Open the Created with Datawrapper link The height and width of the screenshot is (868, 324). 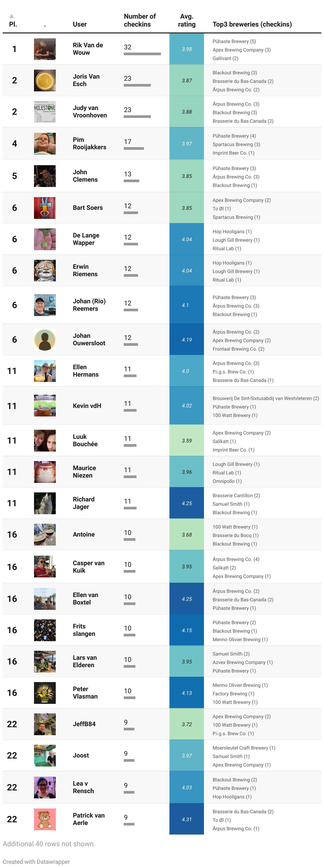36,862
